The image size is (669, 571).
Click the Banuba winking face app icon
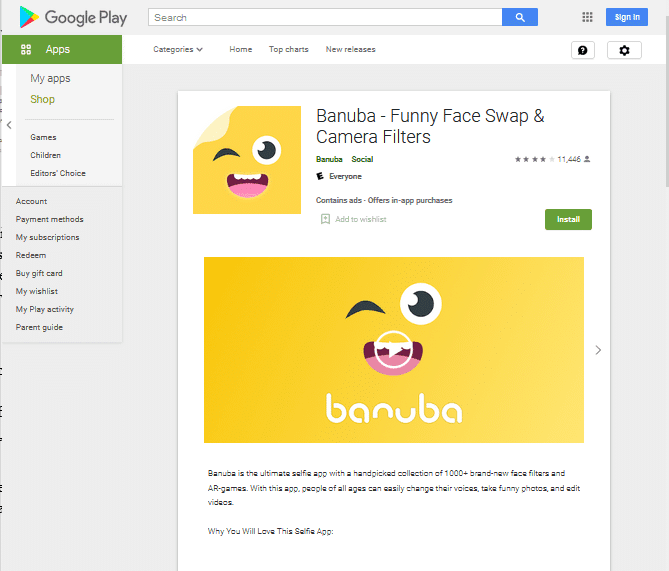[x=247, y=160]
